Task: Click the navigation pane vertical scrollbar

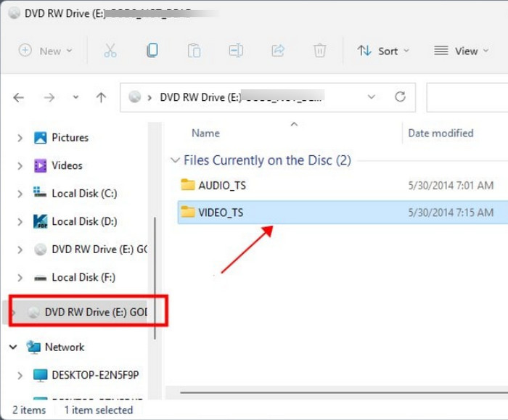Action: 155,279
